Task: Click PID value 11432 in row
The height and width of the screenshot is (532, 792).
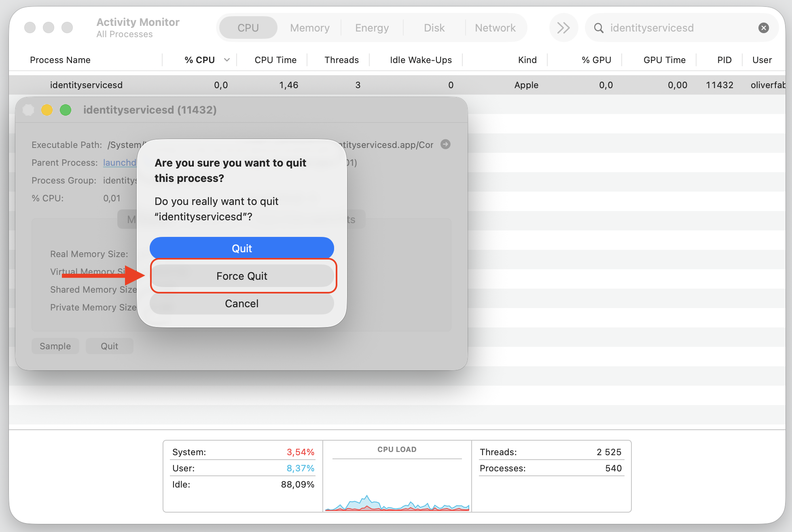Action: coord(720,85)
